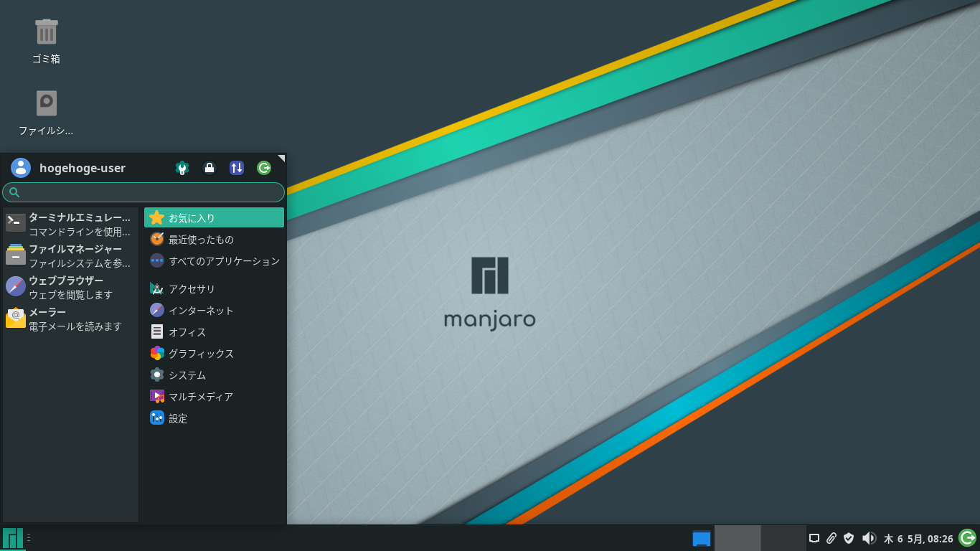The image size is (980, 551).
Task: Open the グラフィックス category
Action: point(214,354)
